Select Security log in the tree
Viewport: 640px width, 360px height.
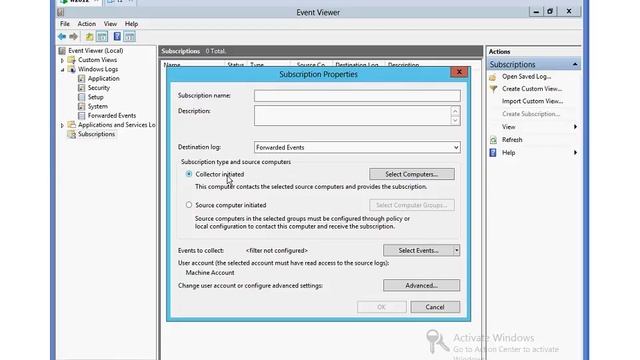click(x=99, y=88)
